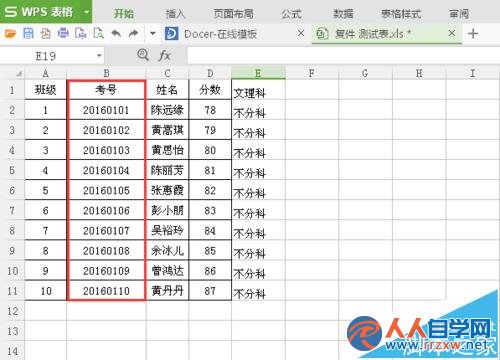Image resolution: width=500 pixels, height=360 pixels.
Task: Select column D header
Action: [x=210, y=73]
